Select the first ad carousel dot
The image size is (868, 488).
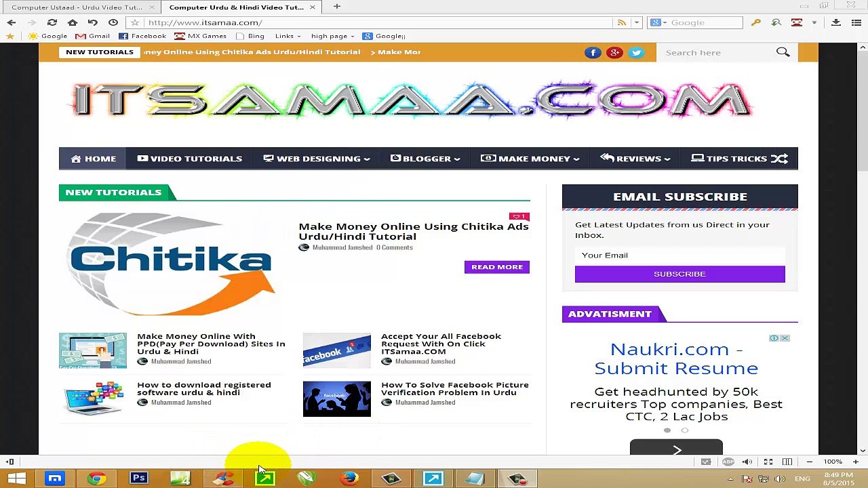click(x=667, y=430)
